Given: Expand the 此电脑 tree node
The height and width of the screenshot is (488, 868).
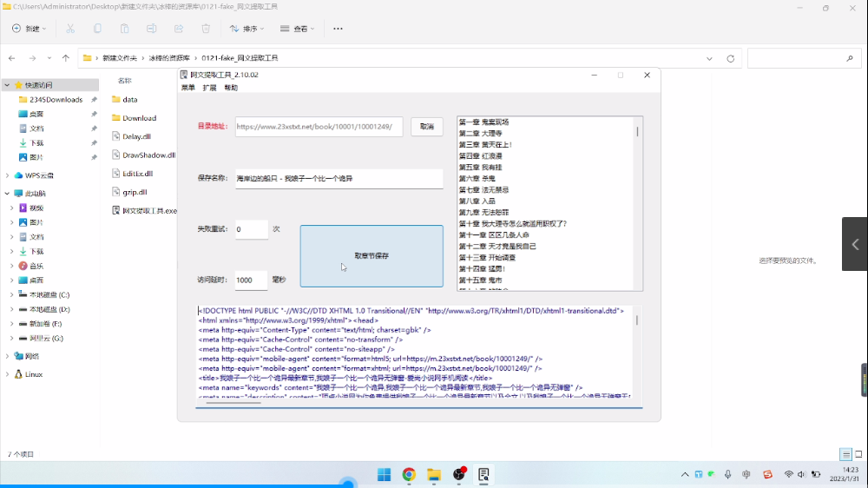Looking at the screenshot, I should [8, 194].
